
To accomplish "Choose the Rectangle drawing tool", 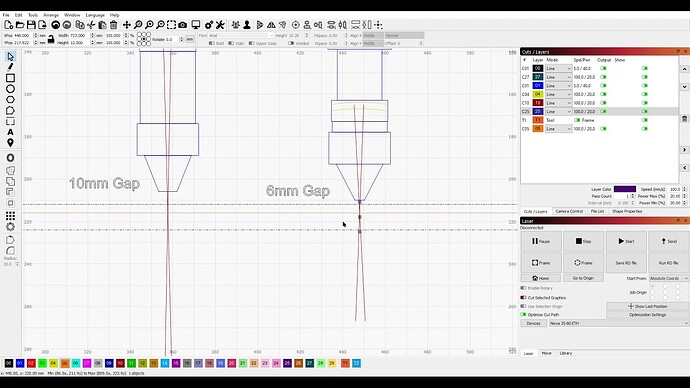I will (11, 78).
